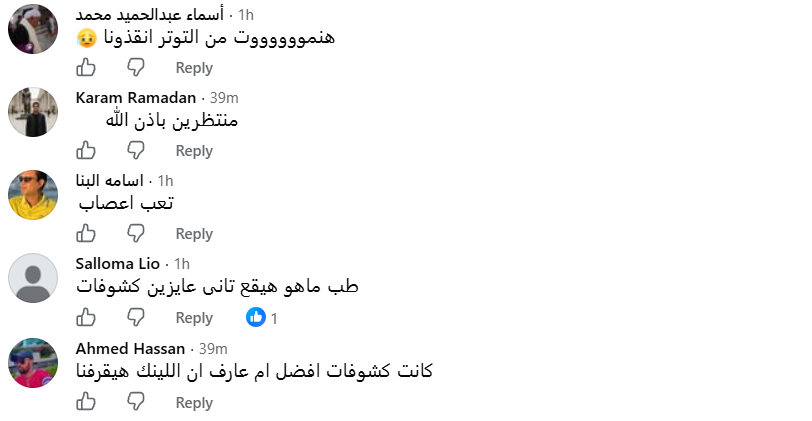This screenshot has width=812, height=421.
Task: Like Karam Ramadan's comment
Action: click(x=86, y=150)
